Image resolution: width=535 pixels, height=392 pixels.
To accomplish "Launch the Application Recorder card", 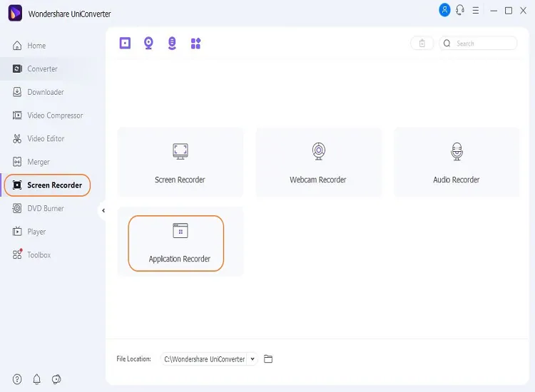I will [x=180, y=242].
